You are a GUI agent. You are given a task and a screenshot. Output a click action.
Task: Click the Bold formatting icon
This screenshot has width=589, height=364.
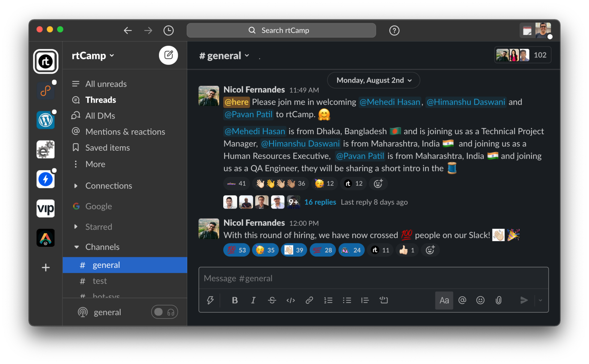coord(235,300)
